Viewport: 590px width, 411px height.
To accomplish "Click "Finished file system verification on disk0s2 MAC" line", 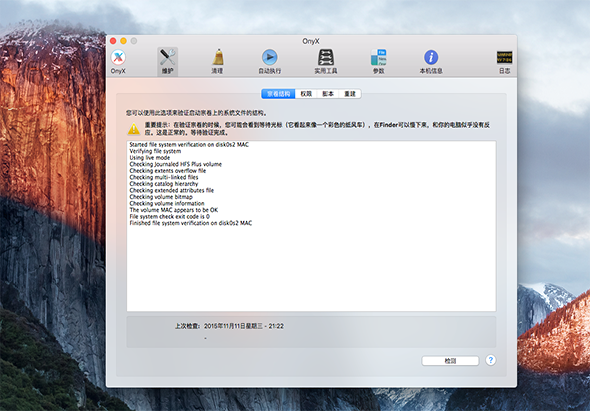I will (191, 223).
